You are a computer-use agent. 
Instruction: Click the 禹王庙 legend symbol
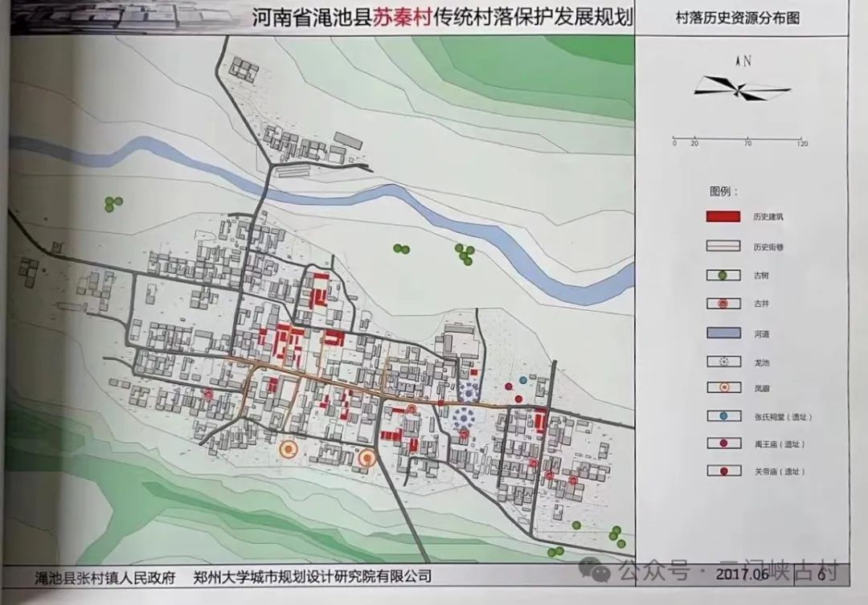click(x=723, y=444)
